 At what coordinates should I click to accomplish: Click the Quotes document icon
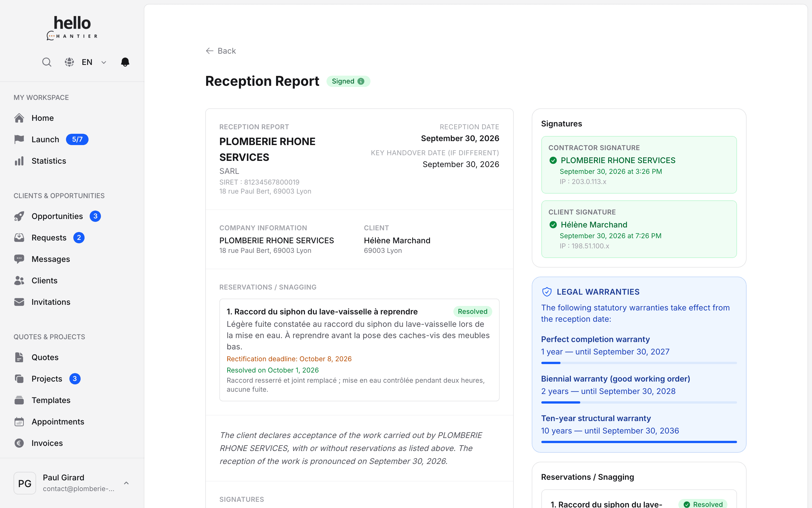(19, 357)
